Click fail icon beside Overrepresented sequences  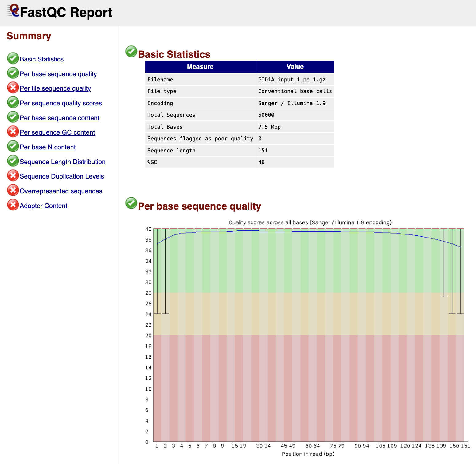(13, 190)
